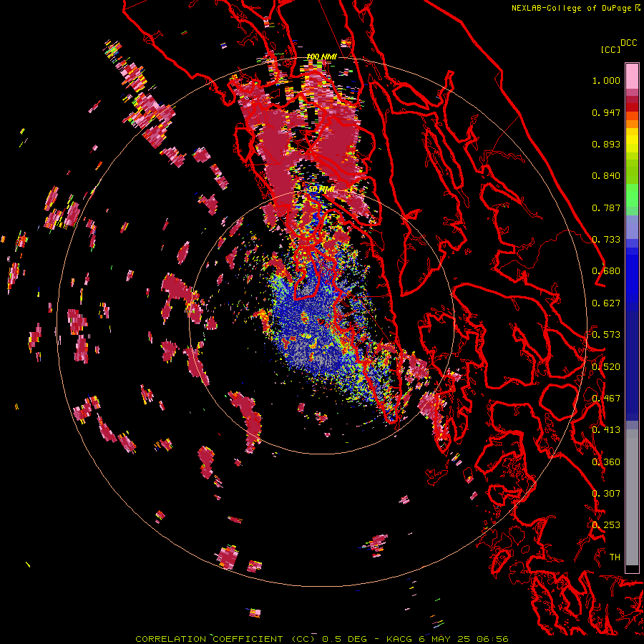Viewport: 644px width, 644px height.
Task: Click the 0.680 scale value
Action: point(606,271)
